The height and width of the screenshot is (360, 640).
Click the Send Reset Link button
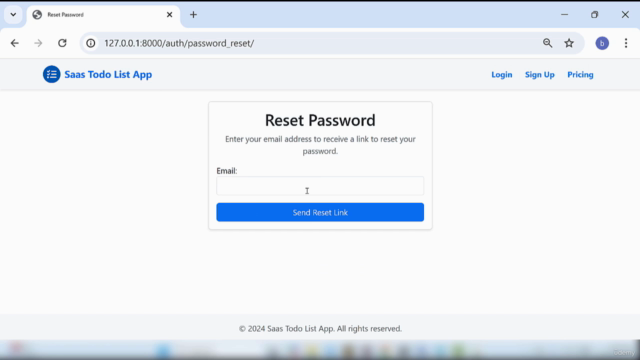(x=320, y=212)
